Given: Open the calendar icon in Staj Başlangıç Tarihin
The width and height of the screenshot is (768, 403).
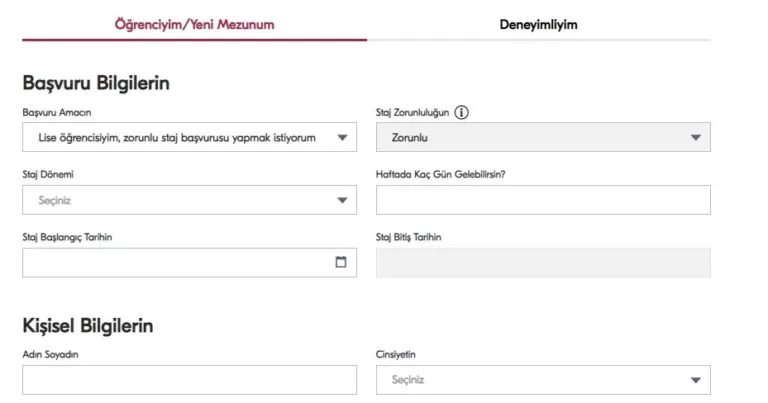Looking at the screenshot, I should pyautogui.click(x=341, y=262).
